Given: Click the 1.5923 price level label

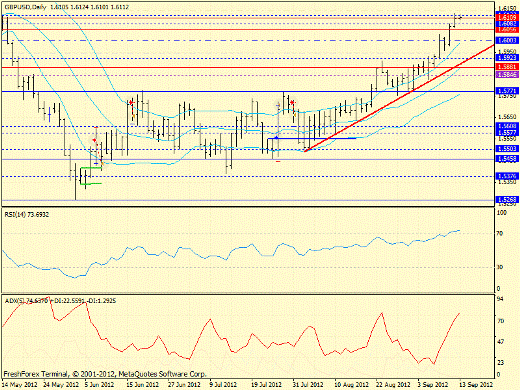Looking at the screenshot, I should (x=507, y=58).
